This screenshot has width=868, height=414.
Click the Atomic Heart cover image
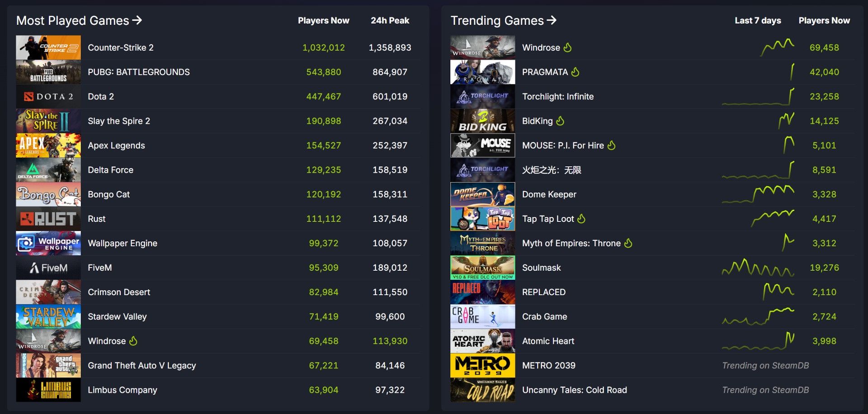pyautogui.click(x=483, y=340)
